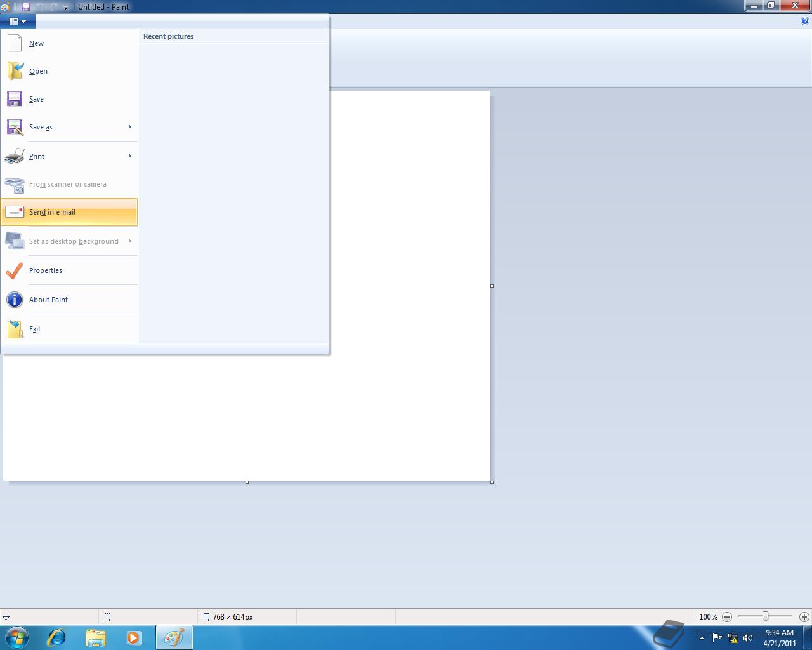The width and height of the screenshot is (812, 650).
Task: Open Windows Media Player from taskbar
Action: point(134,637)
